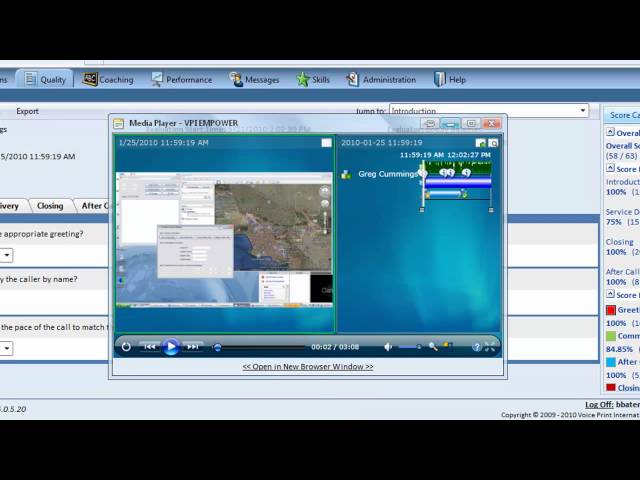
Task: Click the dark red Closing color swatch
Action: 611,387
